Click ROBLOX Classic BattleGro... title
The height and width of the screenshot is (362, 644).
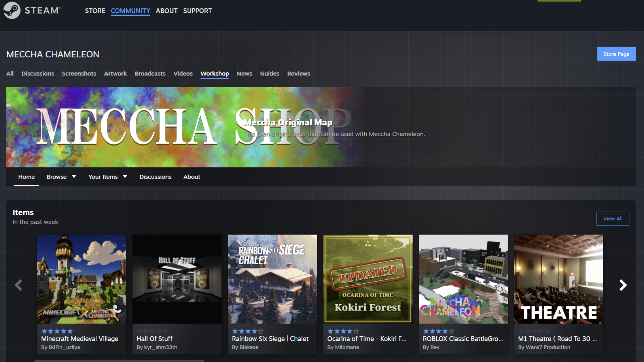click(463, 339)
